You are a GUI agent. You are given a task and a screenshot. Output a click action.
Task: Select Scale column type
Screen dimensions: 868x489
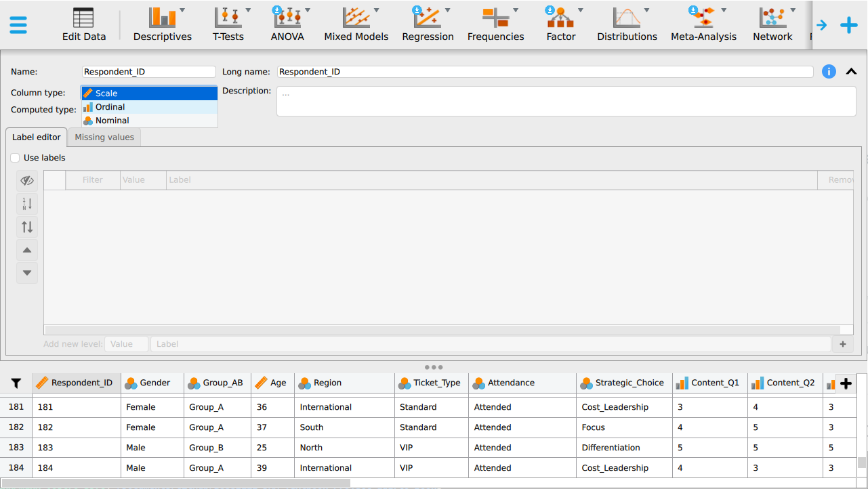150,93
